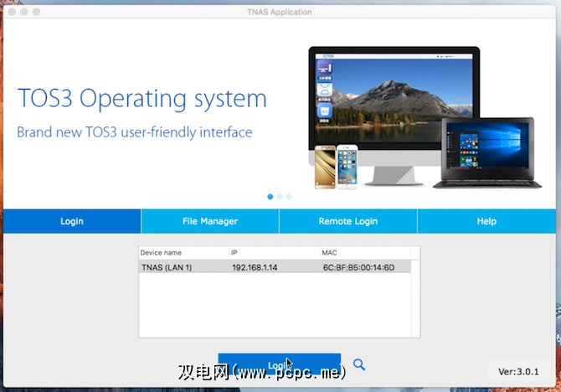Click the 6C:BF:B5:00:14:6D MAC cell

click(x=358, y=267)
